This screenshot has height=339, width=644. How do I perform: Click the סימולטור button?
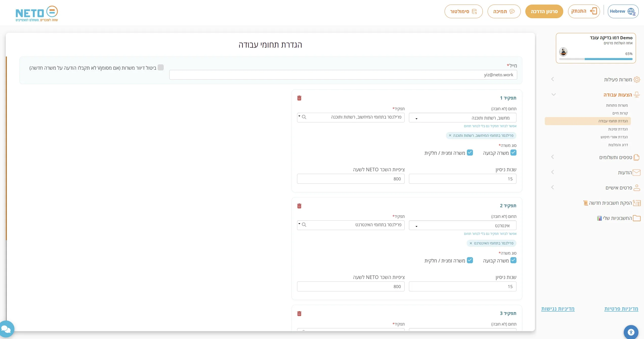point(464,11)
